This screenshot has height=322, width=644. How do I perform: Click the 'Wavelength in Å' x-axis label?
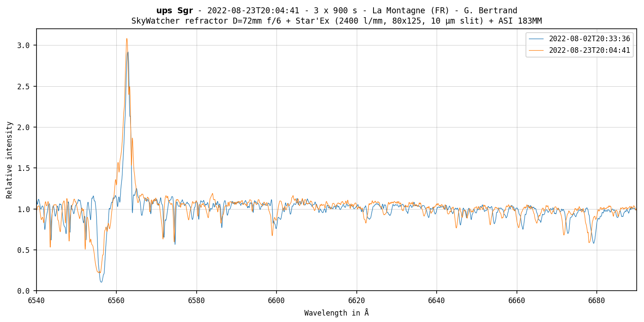tap(336, 313)
